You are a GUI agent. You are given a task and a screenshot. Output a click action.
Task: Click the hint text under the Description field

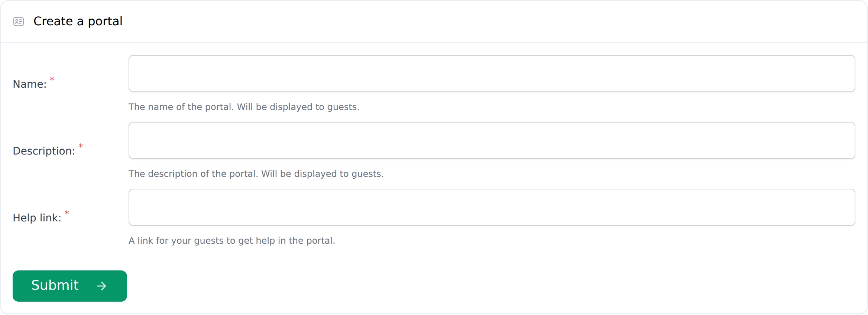pos(256,174)
